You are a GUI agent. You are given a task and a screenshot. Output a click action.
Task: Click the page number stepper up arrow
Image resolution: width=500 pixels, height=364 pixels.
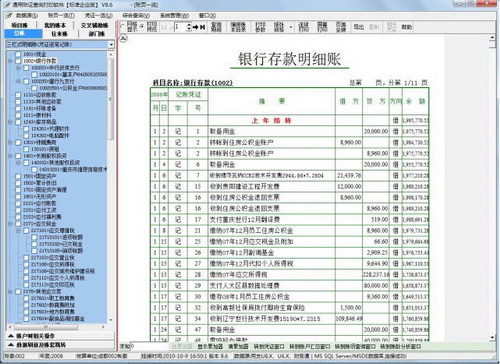pyautogui.click(x=189, y=25)
